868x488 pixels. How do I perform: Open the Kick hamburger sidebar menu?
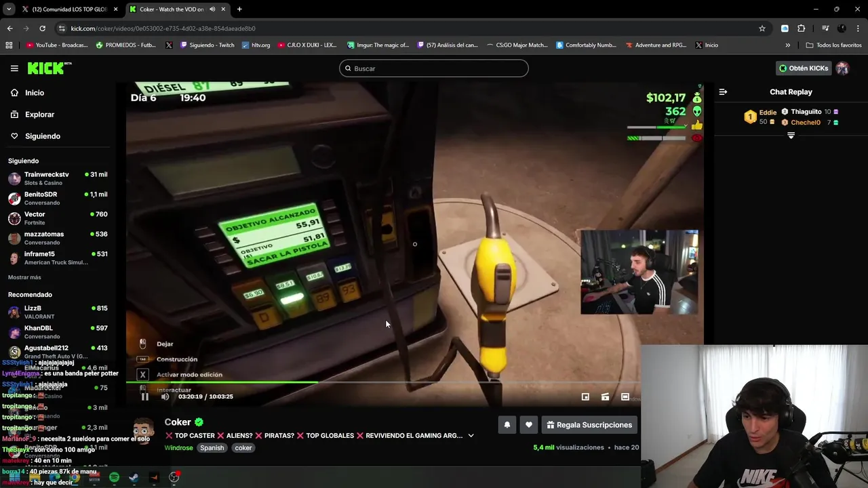[14, 68]
